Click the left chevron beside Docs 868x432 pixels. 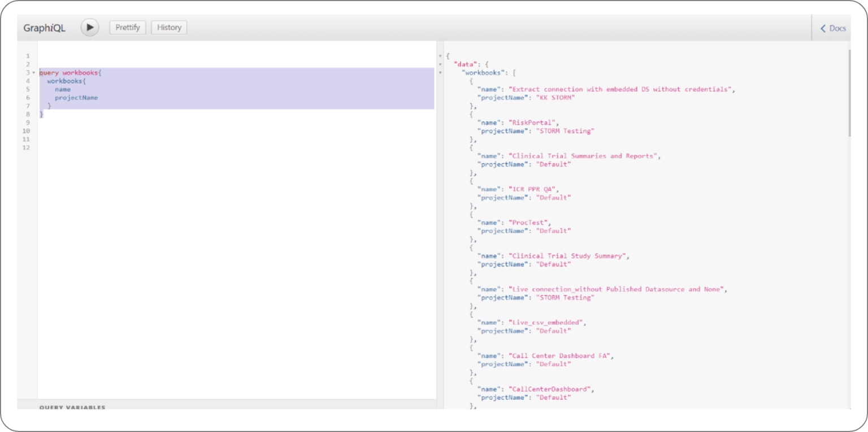tap(822, 28)
